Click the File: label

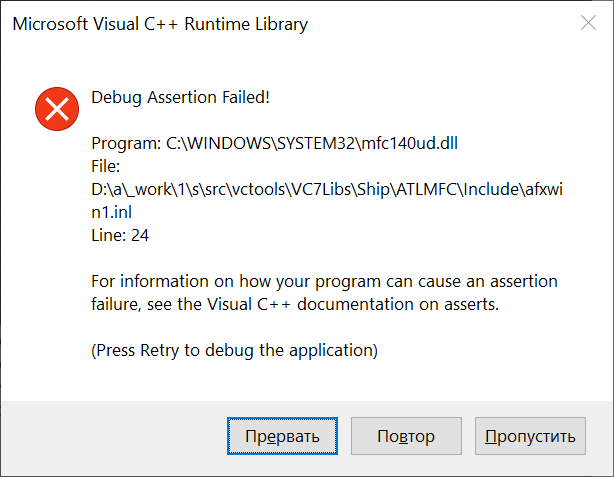tap(106, 166)
